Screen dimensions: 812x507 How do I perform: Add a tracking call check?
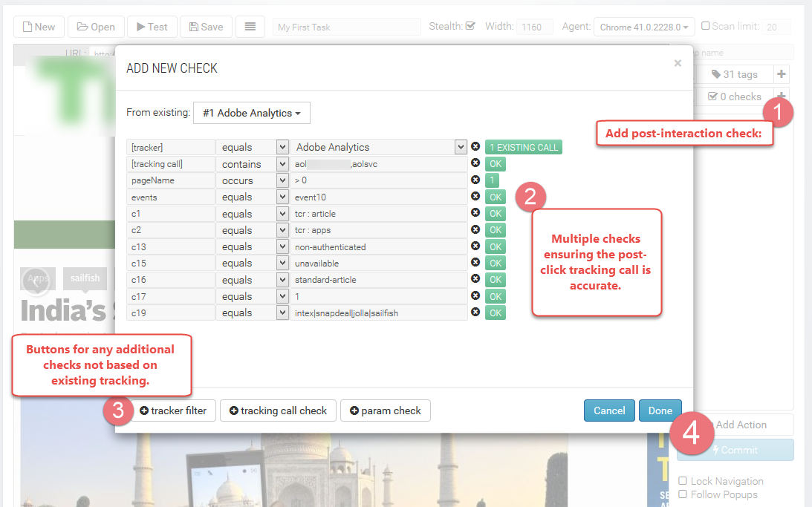(278, 410)
